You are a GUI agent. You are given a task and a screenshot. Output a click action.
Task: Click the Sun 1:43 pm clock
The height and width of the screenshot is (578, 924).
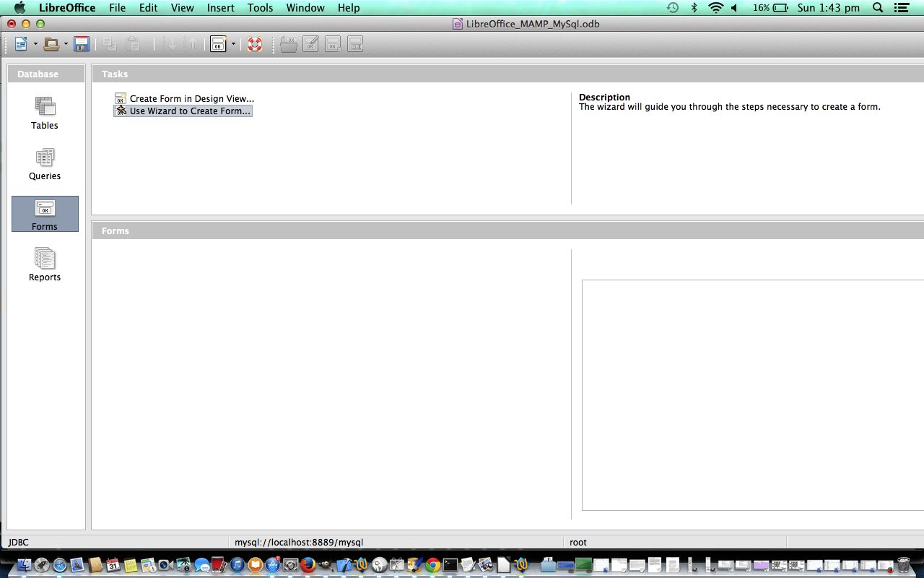click(829, 8)
